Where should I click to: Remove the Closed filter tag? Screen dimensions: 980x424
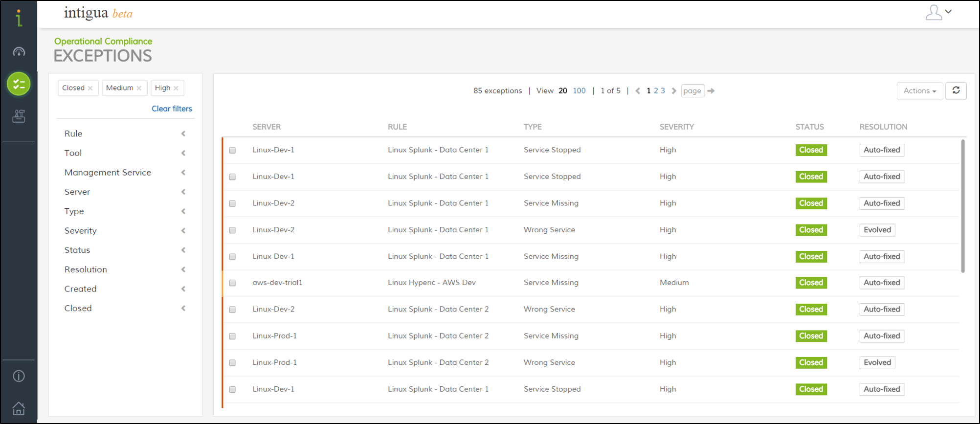click(90, 88)
